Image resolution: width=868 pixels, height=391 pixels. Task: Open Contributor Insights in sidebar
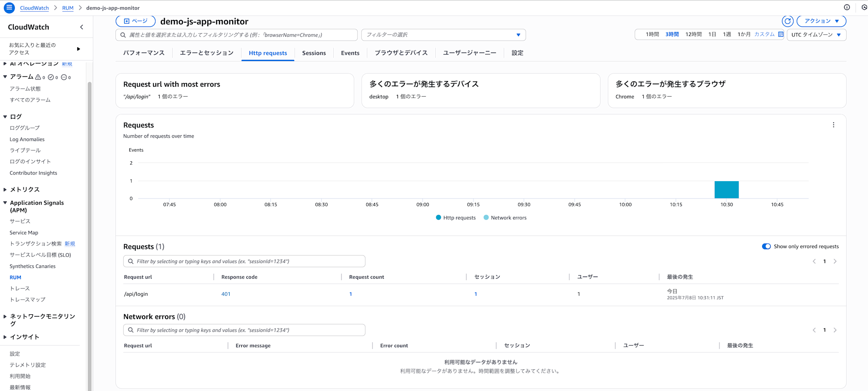pyautogui.click(x=33, y=173)
